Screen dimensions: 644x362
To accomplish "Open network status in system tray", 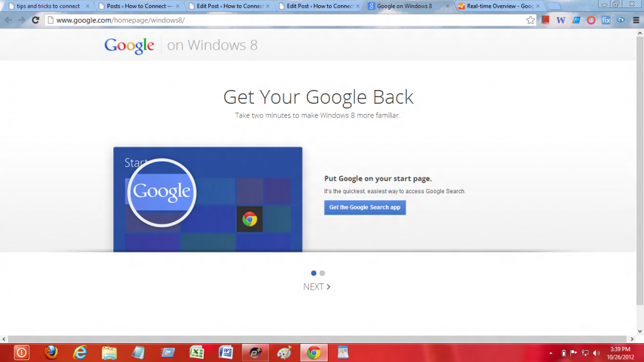I will [x=586, y=353].
